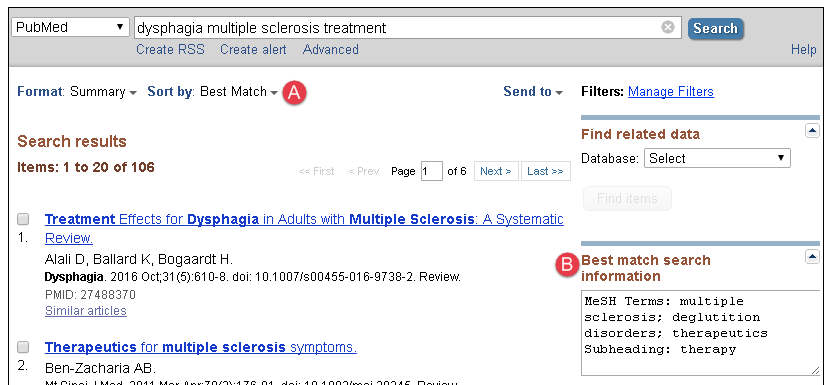Open the Database Select combo box
The height and width of the screenshot is (385, 830).
[717, 158]
